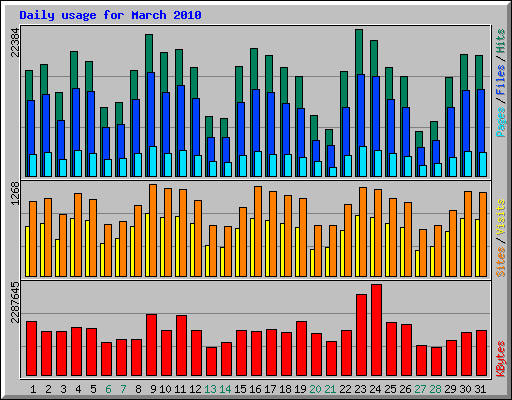The width and height of the screenshot is (512, 400).
Task: Click day 18 on the x-axis
Action: pos(285,389)
